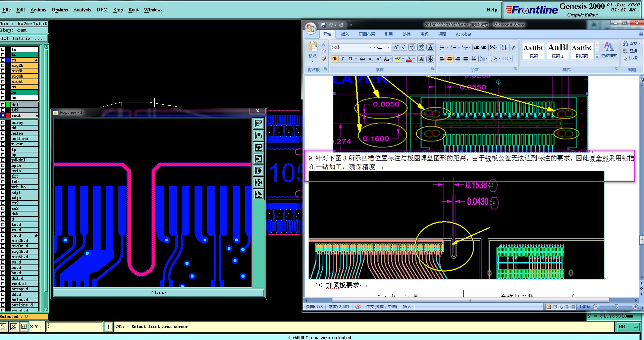Image resolution: width=644 pixels, height=340 pixels.
Task: Open the DFM menu
Action: click(102, 10)
